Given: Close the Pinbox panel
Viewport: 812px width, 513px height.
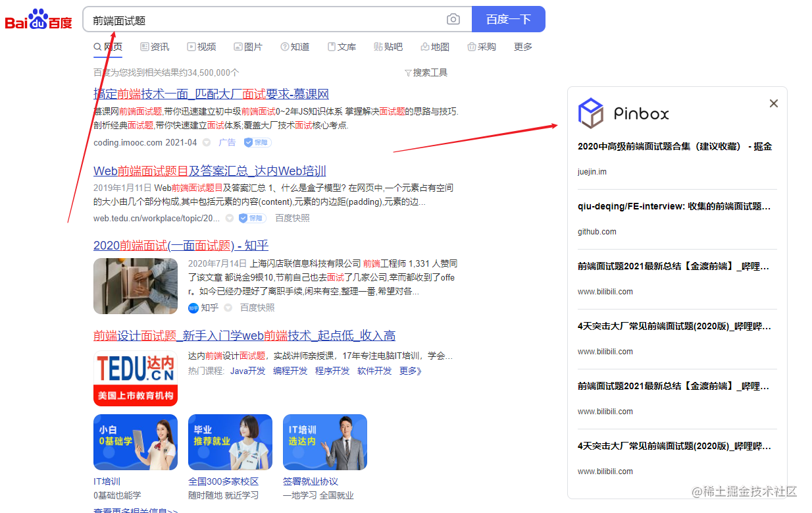Looking at the screenshot, I should [774, 103].
